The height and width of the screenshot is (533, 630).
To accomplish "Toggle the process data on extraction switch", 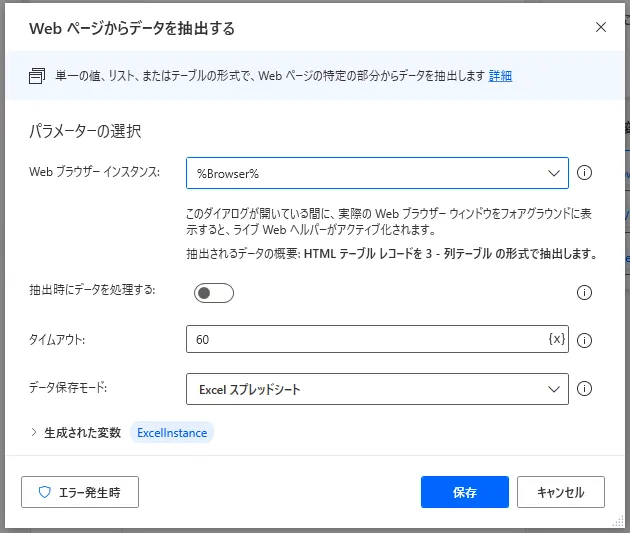I will (x=214, y=293).
